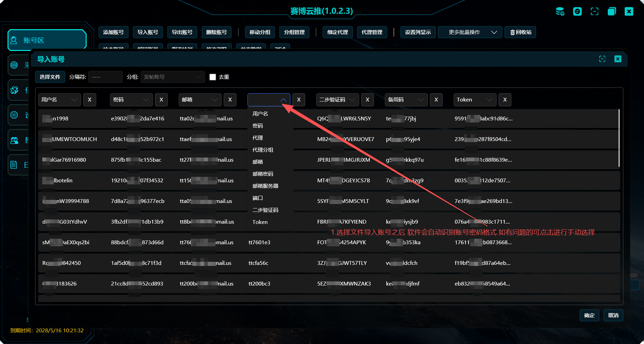Click the database server icon in title bar

[560, 11]
